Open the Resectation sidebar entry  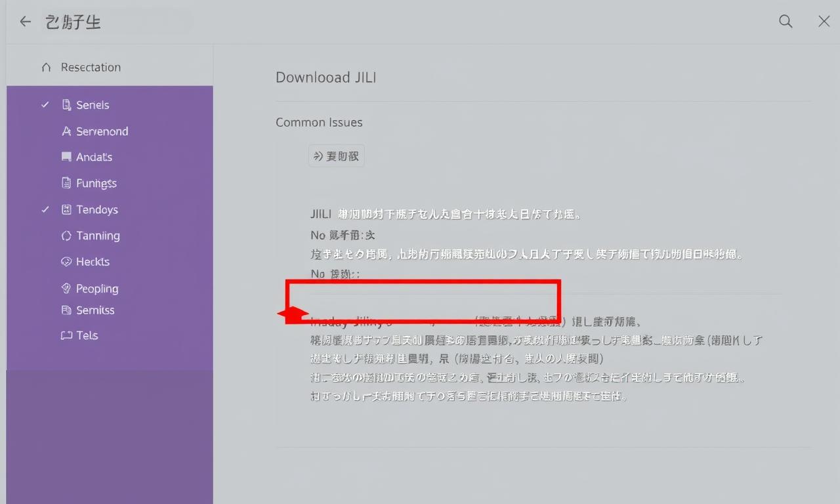pyautogui.click(x=91, y=67)
